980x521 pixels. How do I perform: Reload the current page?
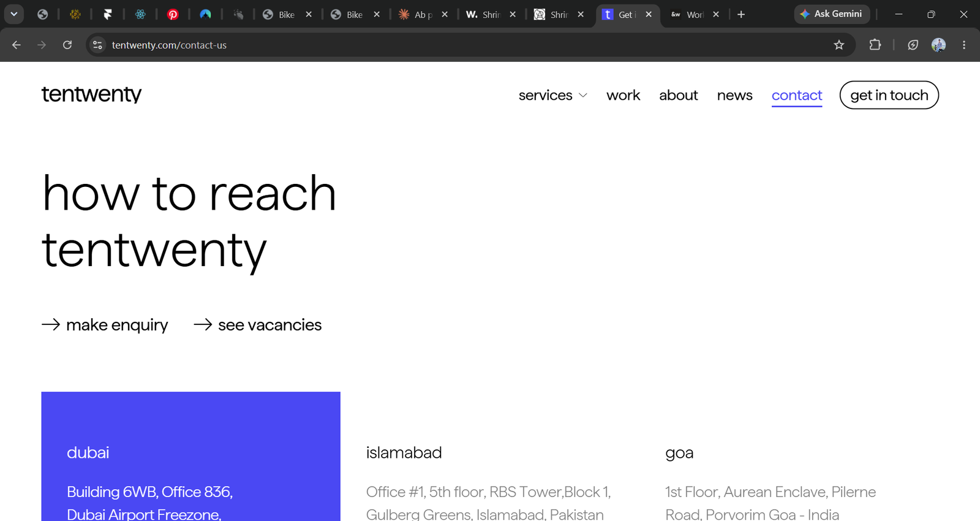[x=67, y=45]
